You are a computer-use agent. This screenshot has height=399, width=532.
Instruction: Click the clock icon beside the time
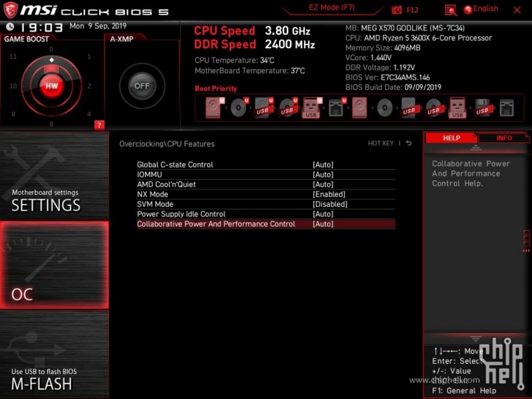click(10, 27)
